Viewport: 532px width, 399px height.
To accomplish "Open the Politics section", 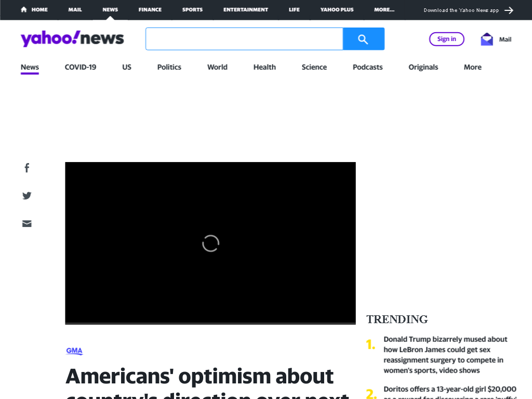I will tap(169, 67).
